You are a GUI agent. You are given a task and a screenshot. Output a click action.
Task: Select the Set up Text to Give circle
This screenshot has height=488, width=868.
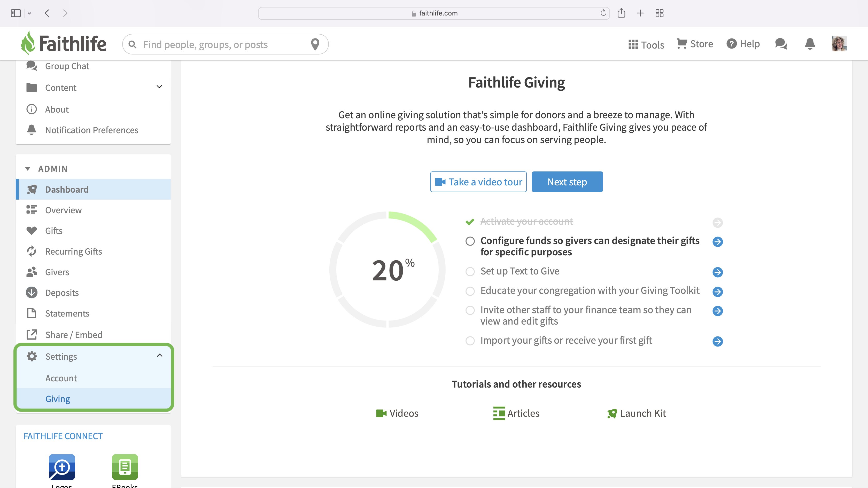(470, 271)
